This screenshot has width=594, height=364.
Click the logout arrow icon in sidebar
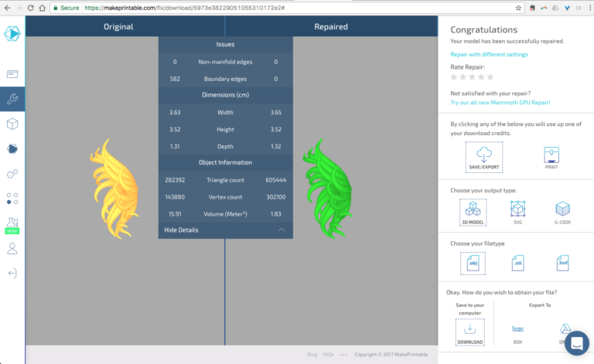12,273
